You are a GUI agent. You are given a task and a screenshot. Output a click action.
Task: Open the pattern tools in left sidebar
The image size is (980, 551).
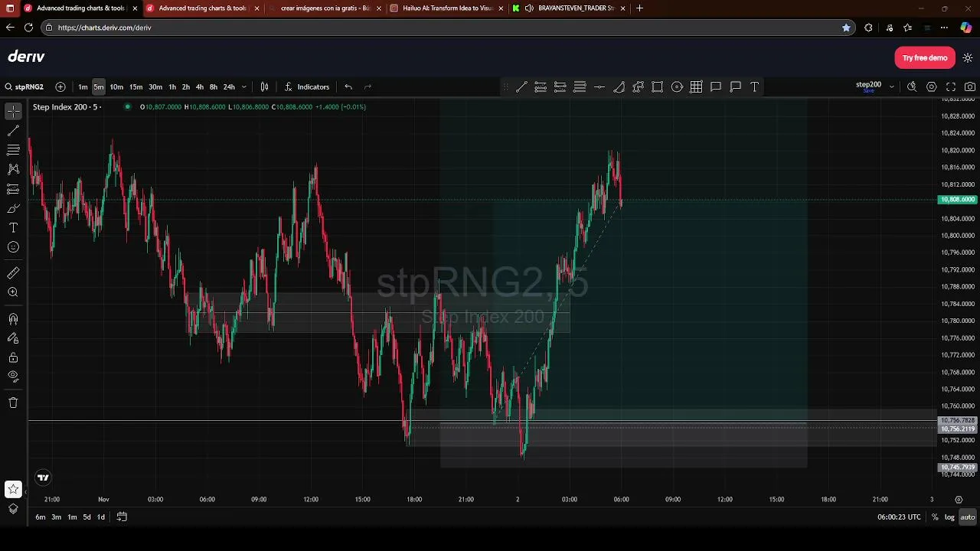pos(13,169)
